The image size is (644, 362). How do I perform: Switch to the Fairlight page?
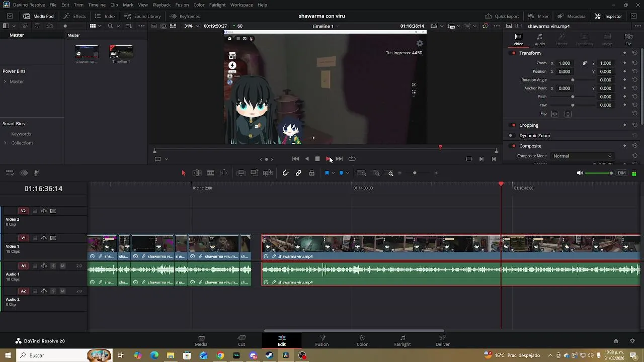pyautogui.click(x=403, y=341)
